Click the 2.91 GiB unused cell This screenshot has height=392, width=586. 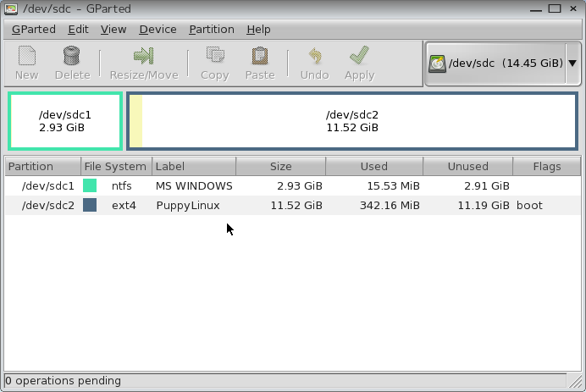click(x=487, y=185)
